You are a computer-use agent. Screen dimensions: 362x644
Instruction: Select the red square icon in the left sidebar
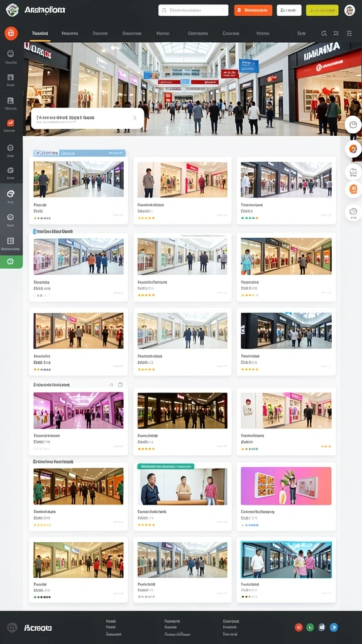pos(11,123)
